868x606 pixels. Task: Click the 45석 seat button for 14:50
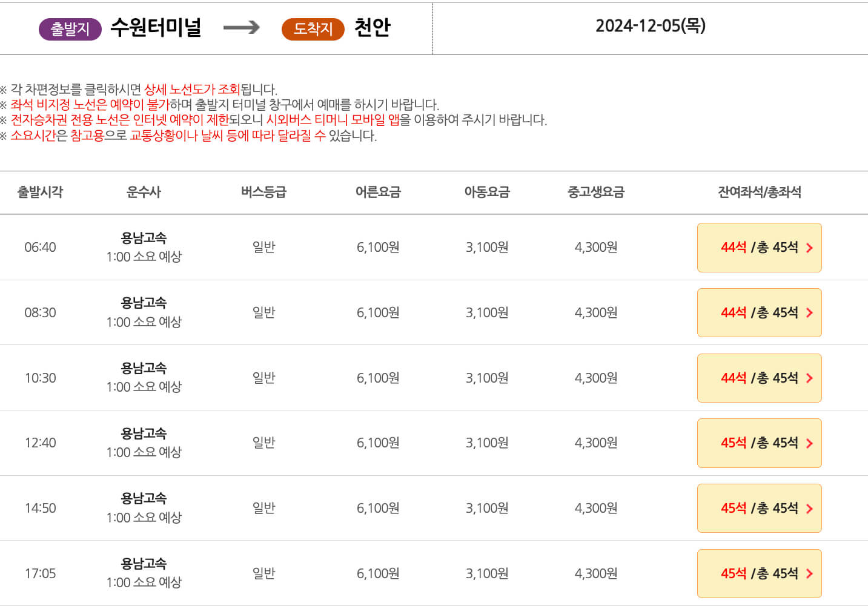click(x=759, y=508)
